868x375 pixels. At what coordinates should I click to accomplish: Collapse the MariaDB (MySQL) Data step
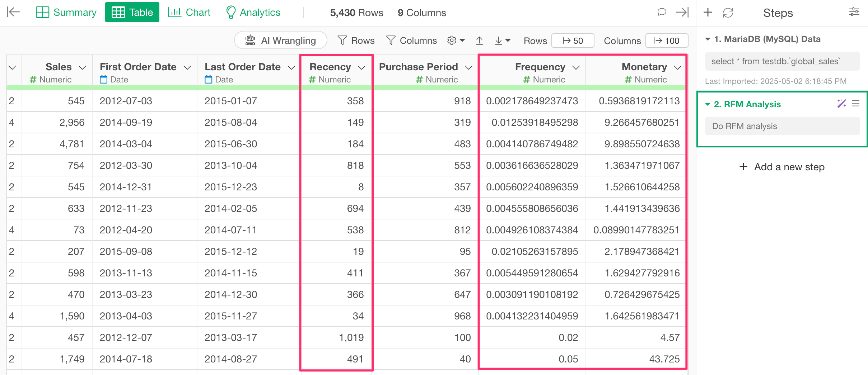pyautogui.click(x=708, y=39)
